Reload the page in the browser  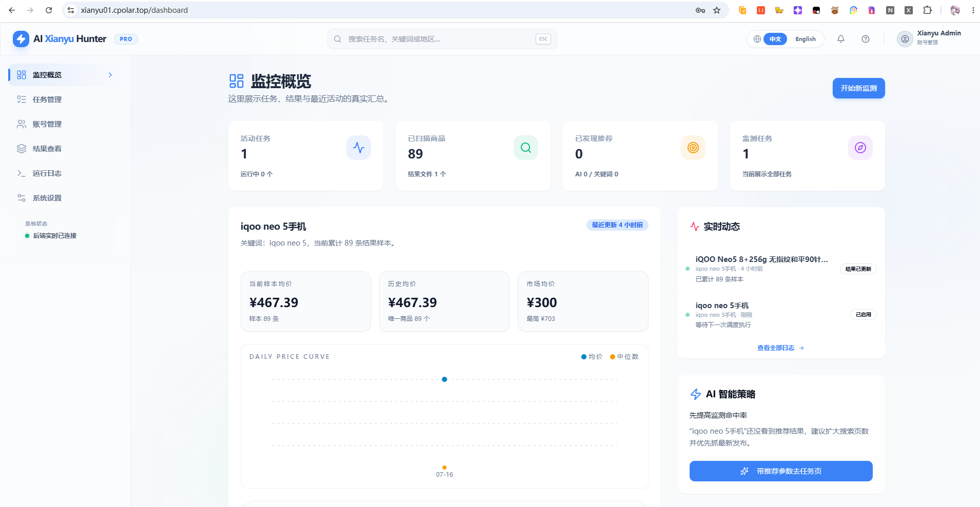coord(49,10)
